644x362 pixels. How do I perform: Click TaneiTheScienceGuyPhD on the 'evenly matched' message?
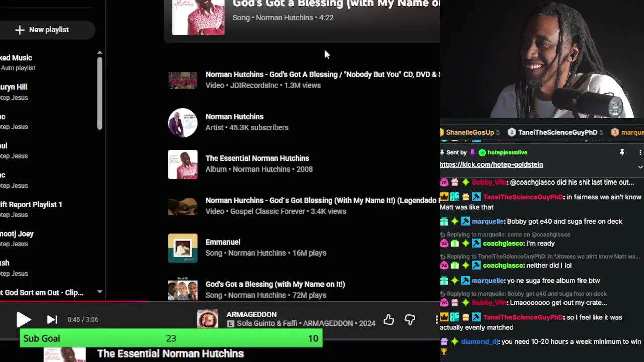(523, 317)
